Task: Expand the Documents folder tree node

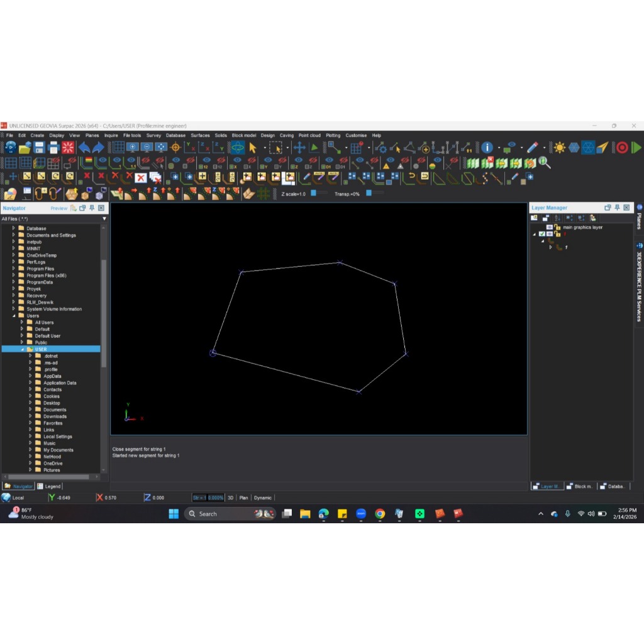Action: 30,409
